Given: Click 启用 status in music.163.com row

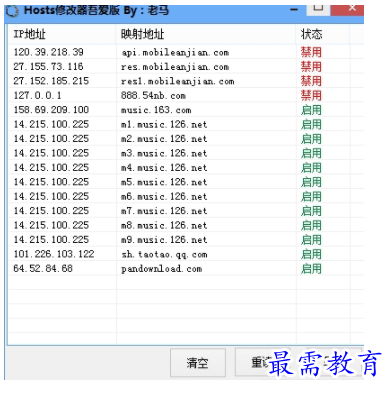Looking at the screenshot, I should click(311, 110).
